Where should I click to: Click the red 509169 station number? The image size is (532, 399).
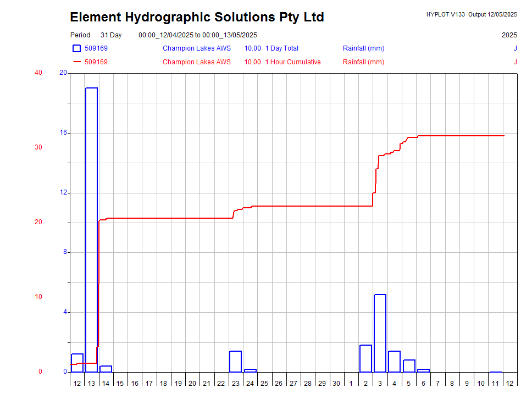coord(96,62)
